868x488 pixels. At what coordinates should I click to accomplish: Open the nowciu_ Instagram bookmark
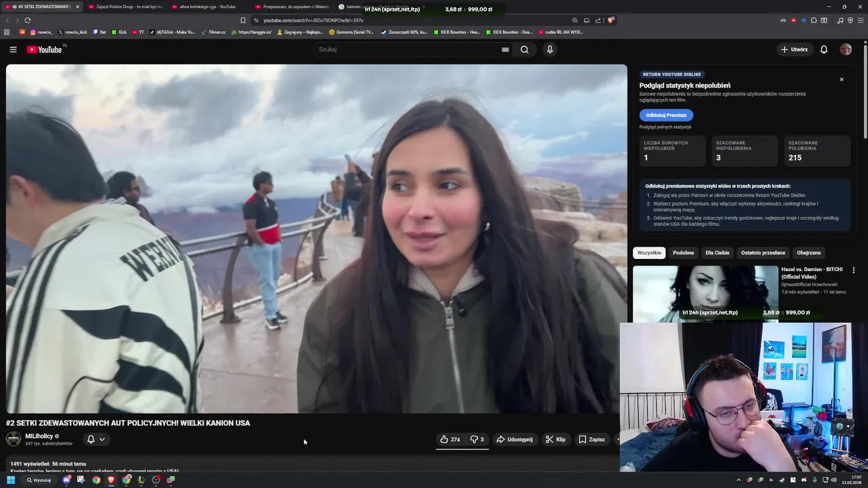tap(41, 32)
